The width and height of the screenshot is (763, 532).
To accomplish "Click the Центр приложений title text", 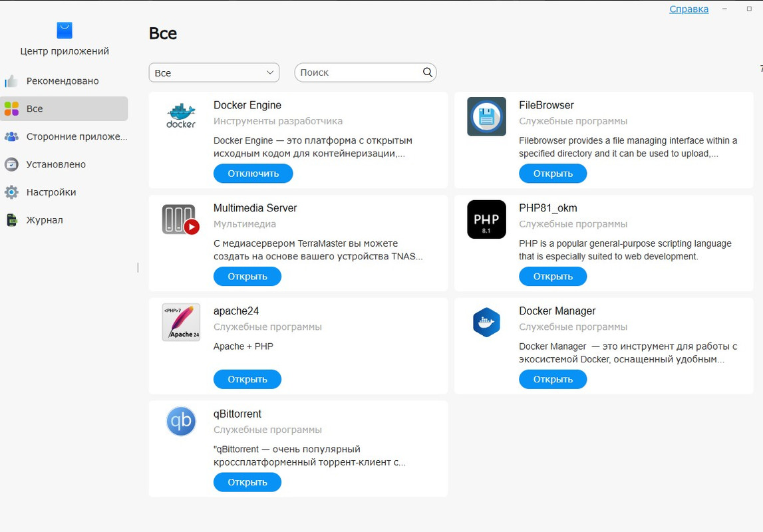I will (x=65, y=51).
